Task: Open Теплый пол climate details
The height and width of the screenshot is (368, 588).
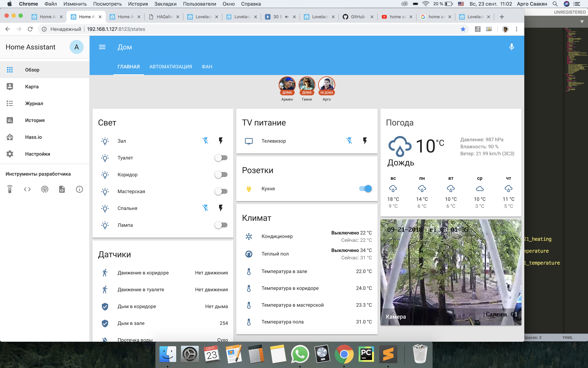Action: 307,254
